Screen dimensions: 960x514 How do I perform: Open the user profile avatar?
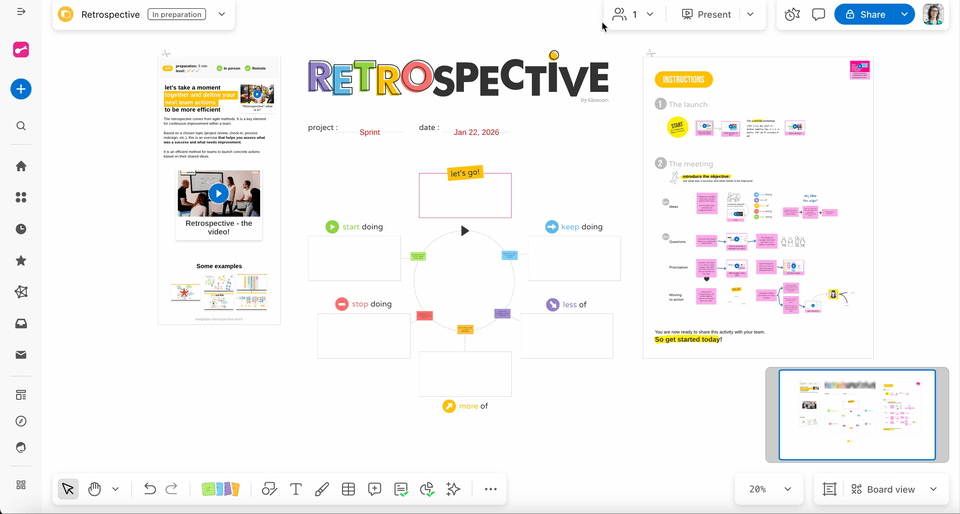click(934, 14)
